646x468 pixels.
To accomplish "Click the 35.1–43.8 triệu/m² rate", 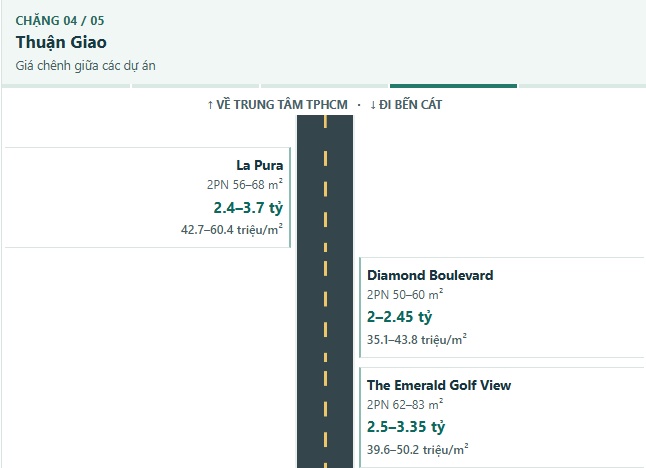I will [x=417, y=339].
